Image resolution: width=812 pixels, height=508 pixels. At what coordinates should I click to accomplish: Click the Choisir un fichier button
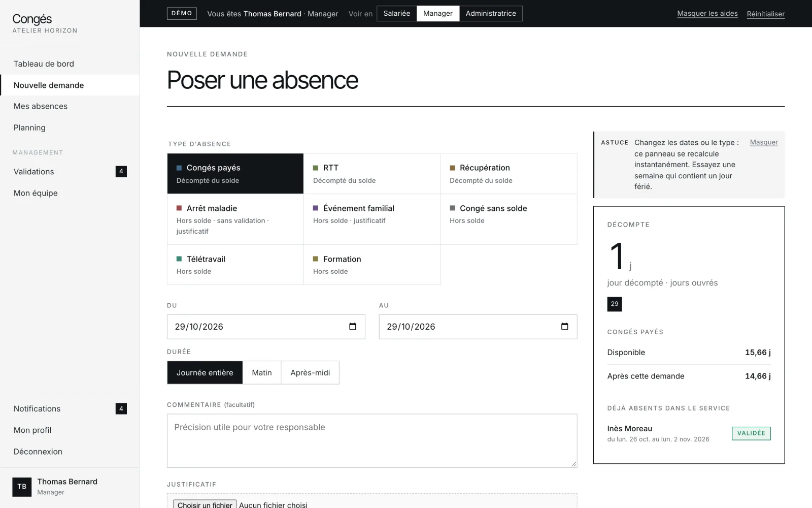pyautogui.click(x=205, y=504)
